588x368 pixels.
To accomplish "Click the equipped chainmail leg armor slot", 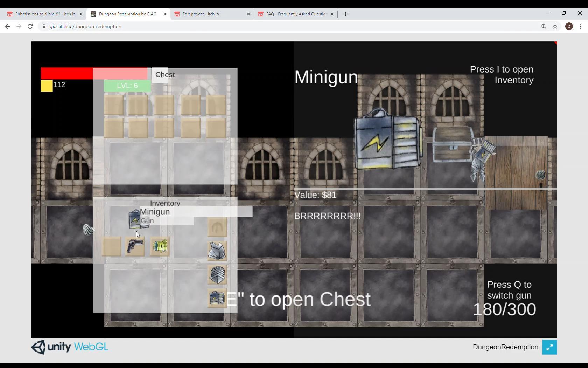I will [x=217, y=275].
